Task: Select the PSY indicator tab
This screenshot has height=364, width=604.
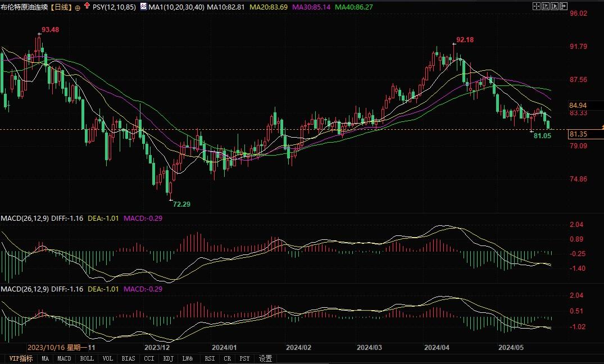Action: tap(244, 358)
